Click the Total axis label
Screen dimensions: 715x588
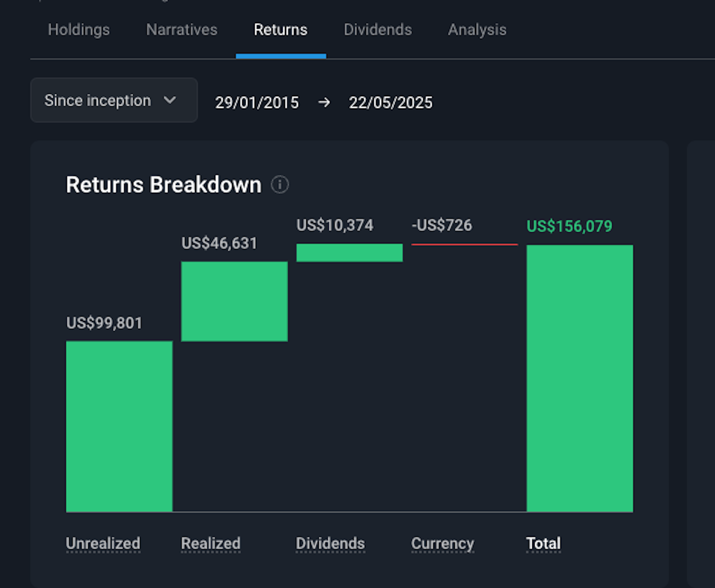[544, 544]
